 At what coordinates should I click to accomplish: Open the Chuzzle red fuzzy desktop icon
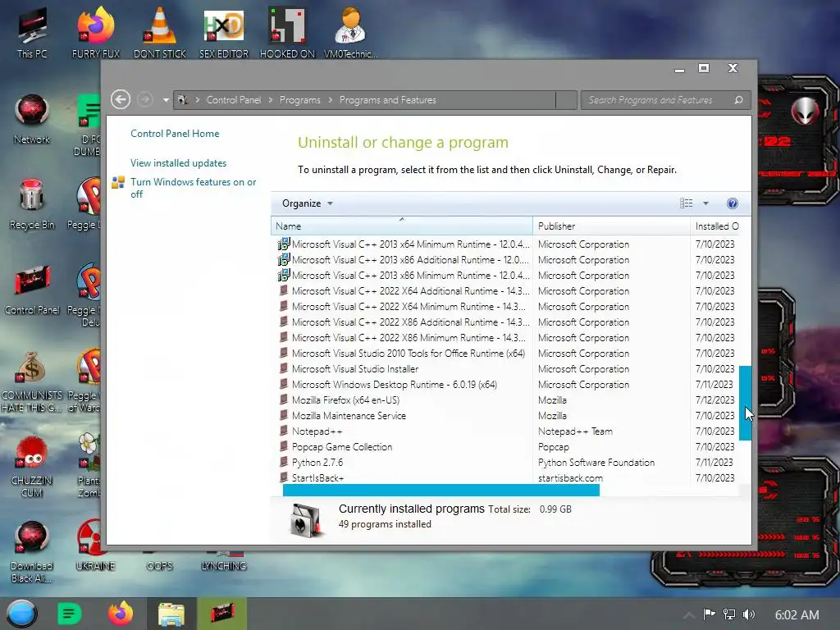coord(32,466)
